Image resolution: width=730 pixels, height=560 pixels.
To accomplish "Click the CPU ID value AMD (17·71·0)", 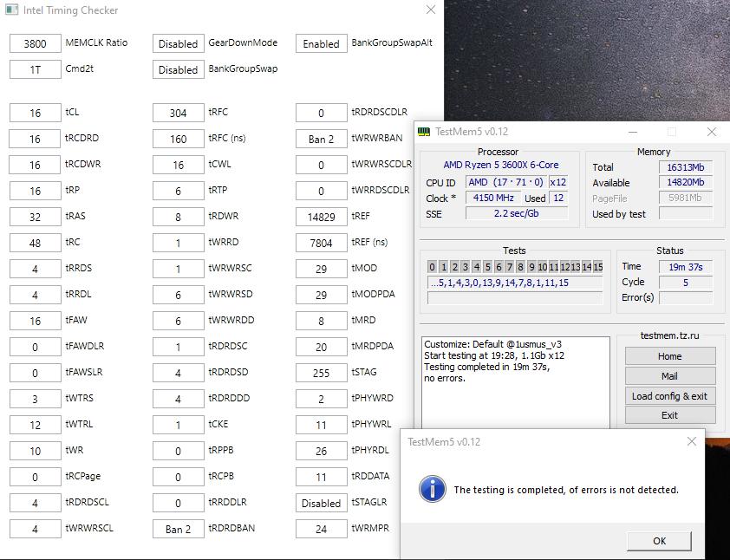I will pyautogui.click(x=505, y=182).
